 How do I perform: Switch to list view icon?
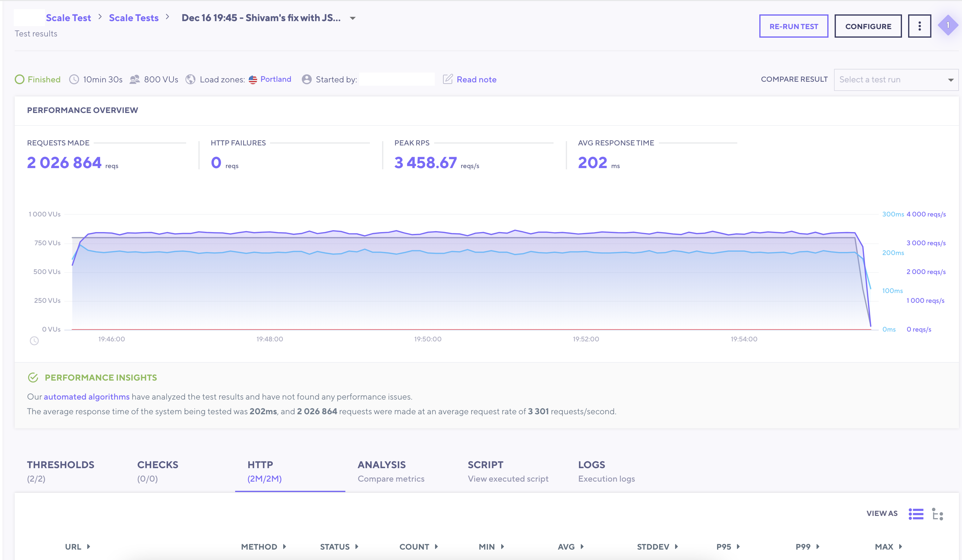pos(915,514)
